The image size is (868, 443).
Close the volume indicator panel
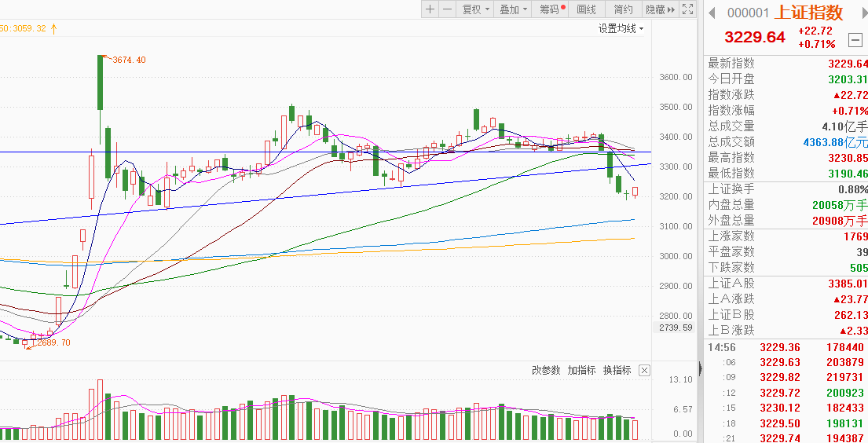coord(644,370)
